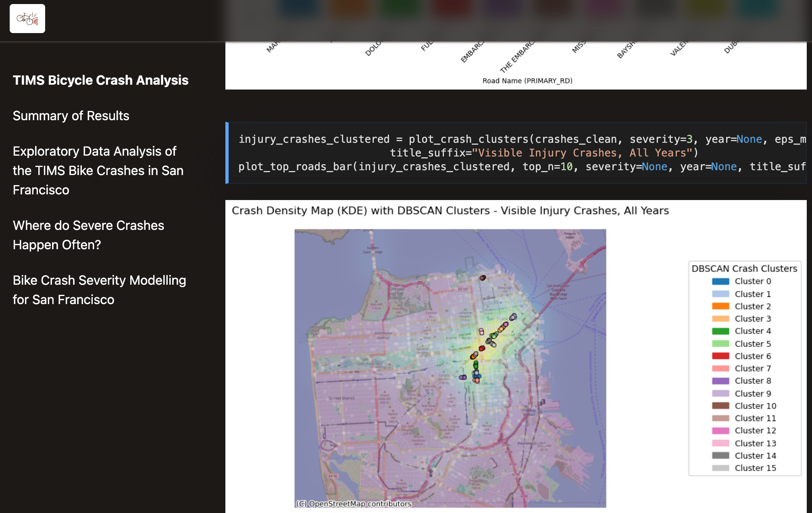This screenshot has height=513, width=812.
Task: Click the bicycle logo icon
Action: click(x=27, y=19)
